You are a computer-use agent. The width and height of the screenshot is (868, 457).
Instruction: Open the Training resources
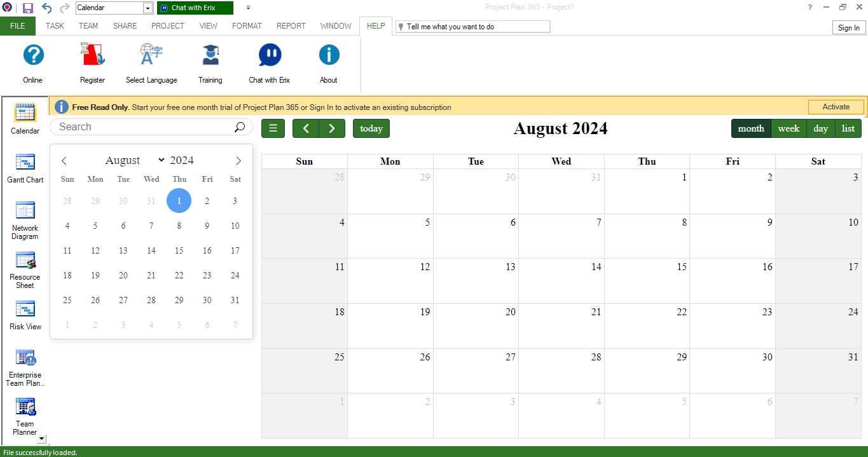click(210, 62)
